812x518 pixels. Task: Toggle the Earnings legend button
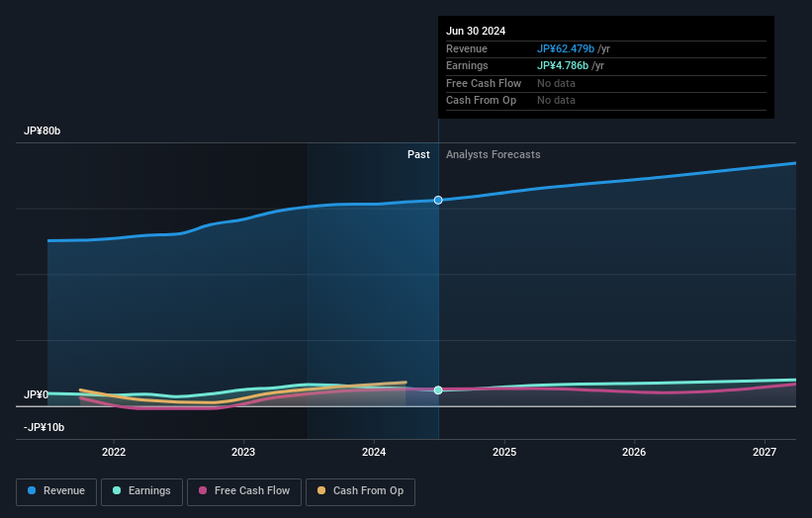tap(141, 491)
